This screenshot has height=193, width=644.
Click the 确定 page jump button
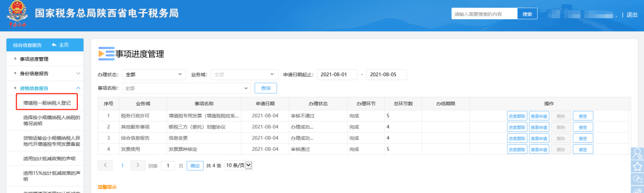pos(195,166)
